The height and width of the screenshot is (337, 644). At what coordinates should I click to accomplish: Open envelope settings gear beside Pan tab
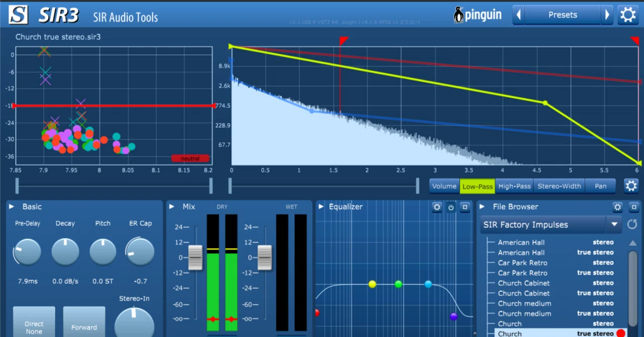631,186
